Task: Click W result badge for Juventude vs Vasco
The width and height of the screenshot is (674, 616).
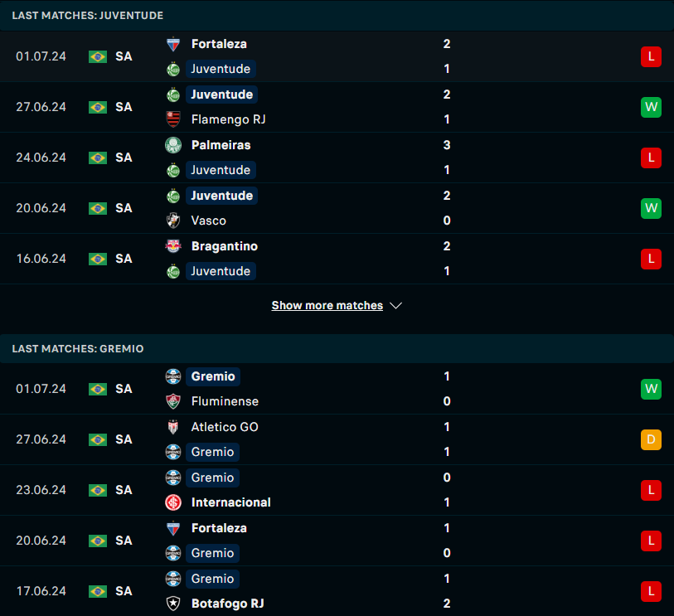Action: [651, 208]
